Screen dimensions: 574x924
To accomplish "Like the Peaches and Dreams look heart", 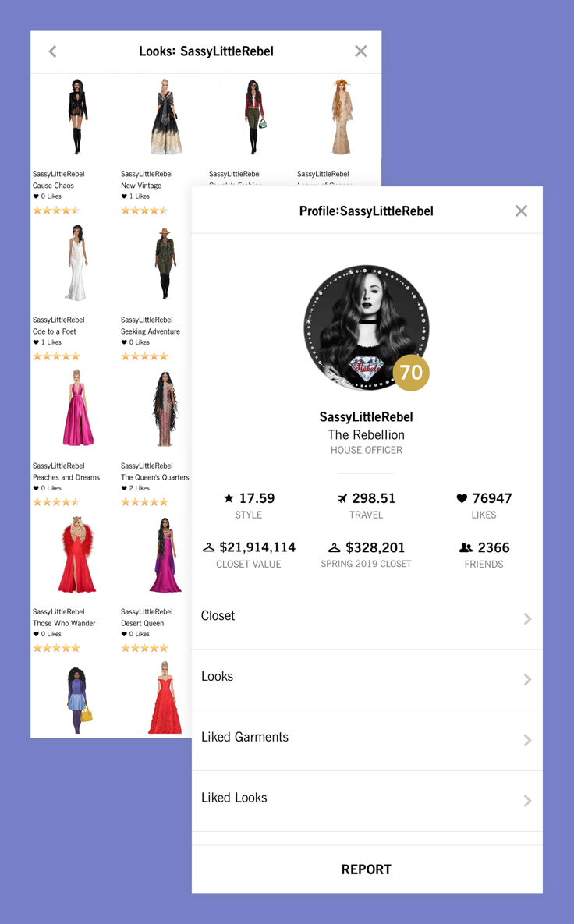I will coord(36,489).
